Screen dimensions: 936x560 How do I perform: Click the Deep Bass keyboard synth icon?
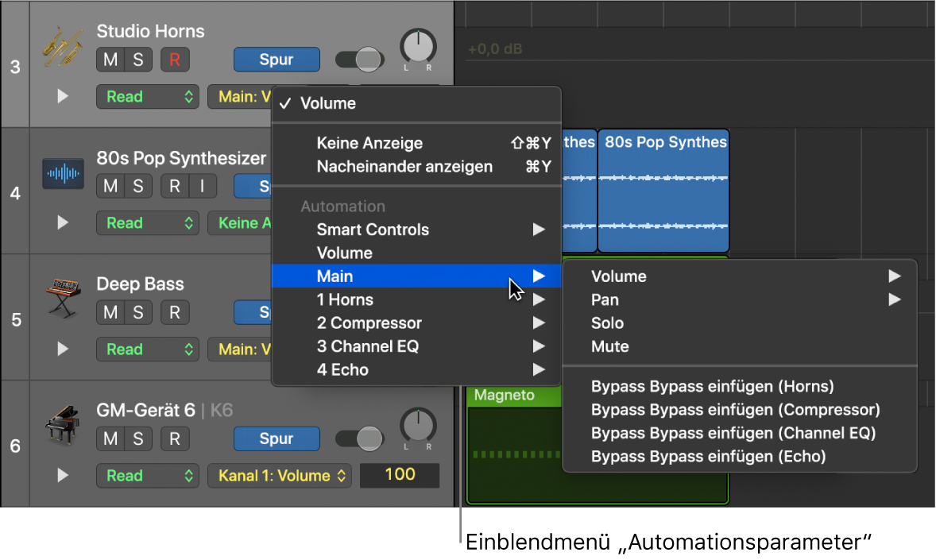(x=63, y=297)
